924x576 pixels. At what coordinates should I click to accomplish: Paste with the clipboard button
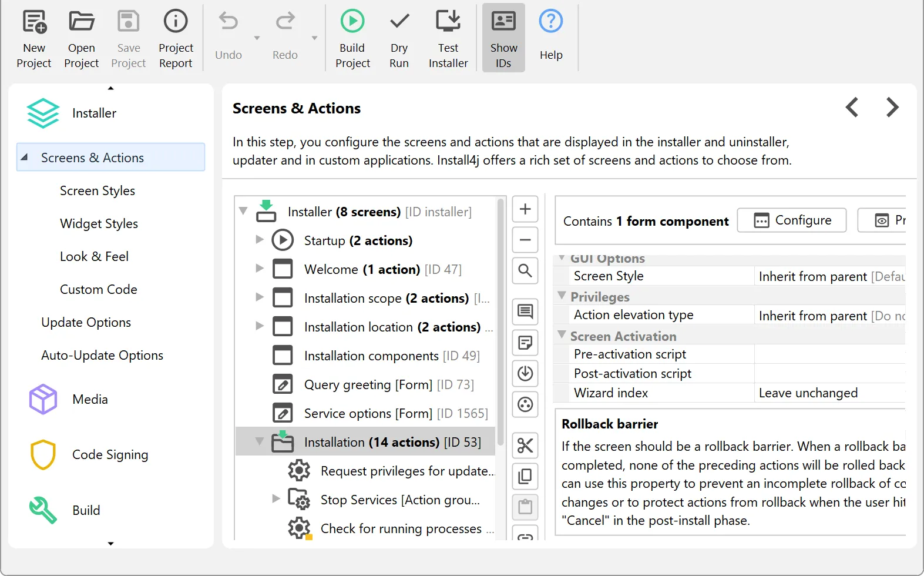[x=525, y=507]
